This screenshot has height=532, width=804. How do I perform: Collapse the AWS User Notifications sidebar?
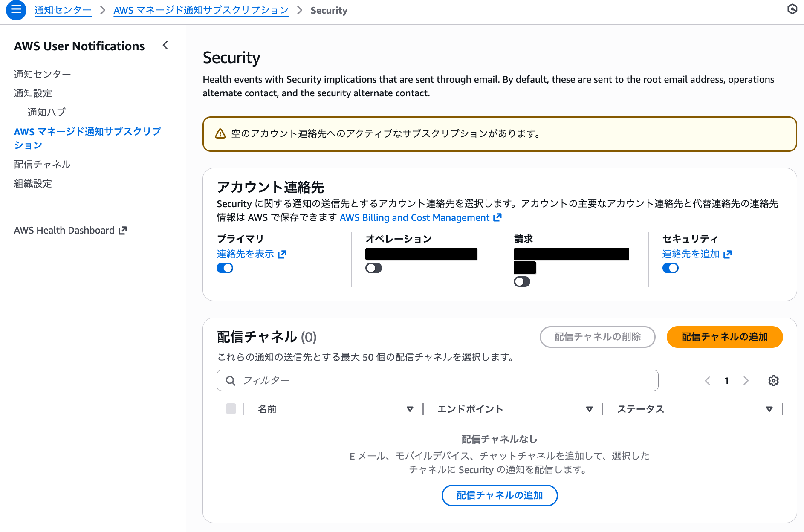coord(165,46)
